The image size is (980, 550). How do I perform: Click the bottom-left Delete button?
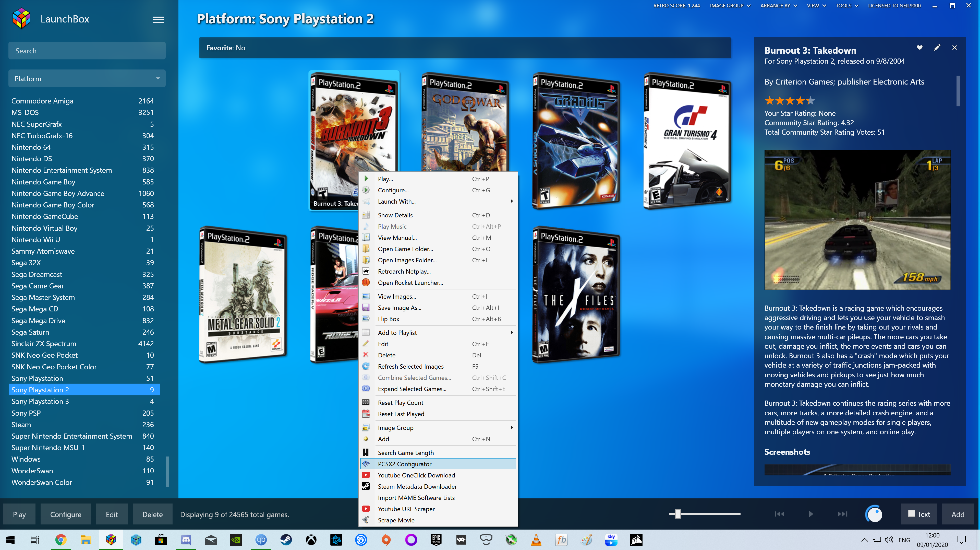tap(152, 514)
